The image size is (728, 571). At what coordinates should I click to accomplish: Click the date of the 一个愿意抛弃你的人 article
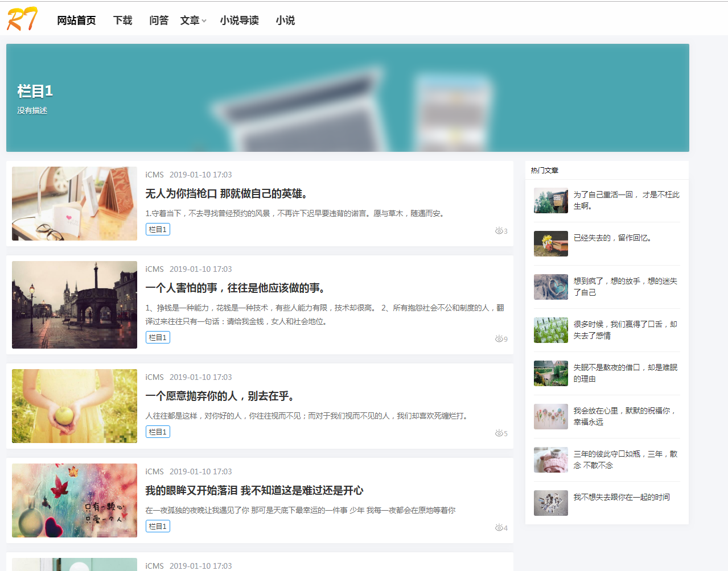(x=201, y=377)
